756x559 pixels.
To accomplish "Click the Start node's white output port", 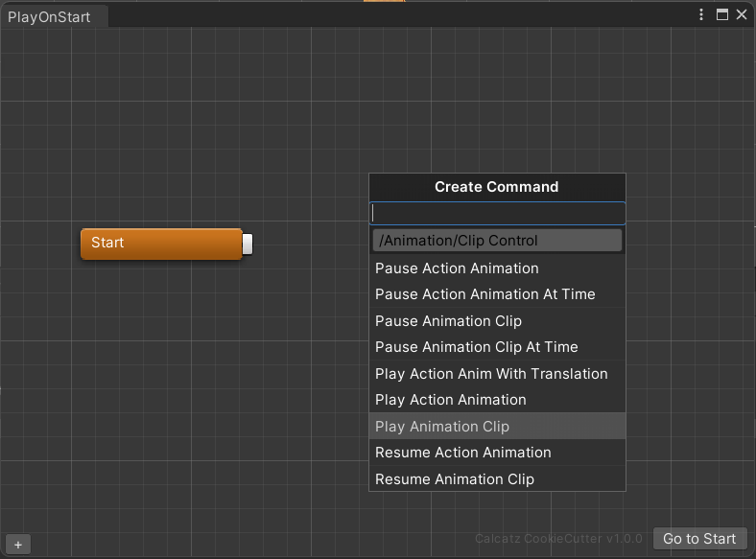I will pyautogui.click(x=248, y=244).
